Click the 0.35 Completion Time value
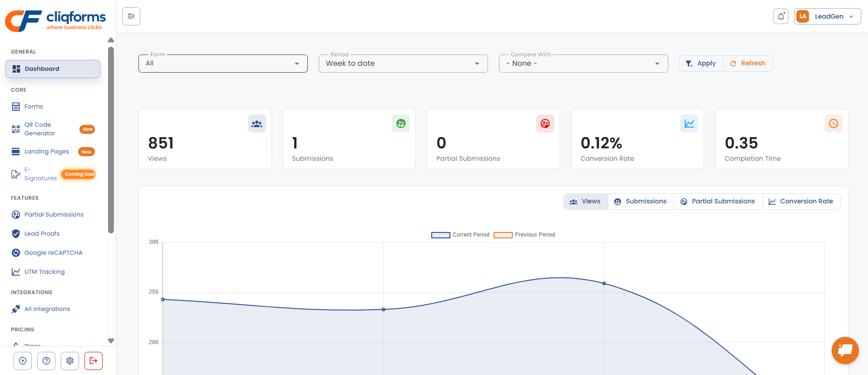The height and width of the screenshot is (375, 868). (x=741, y=143)
